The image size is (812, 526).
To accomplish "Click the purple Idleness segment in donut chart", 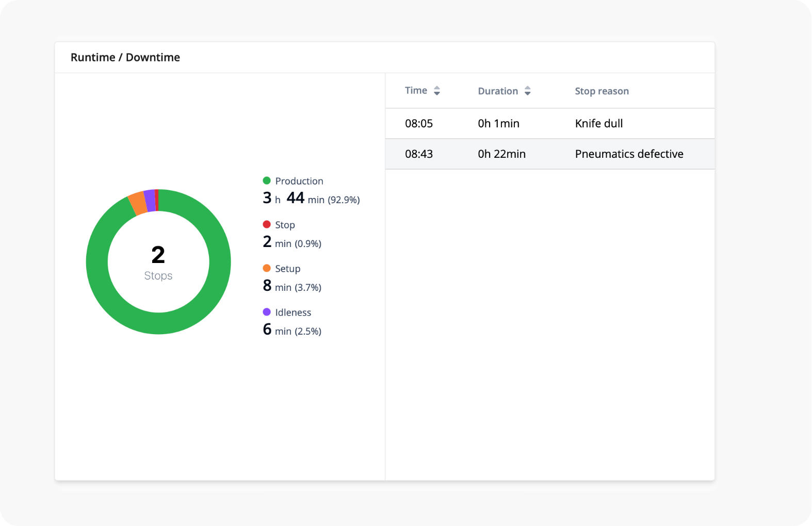I will 150,201.
